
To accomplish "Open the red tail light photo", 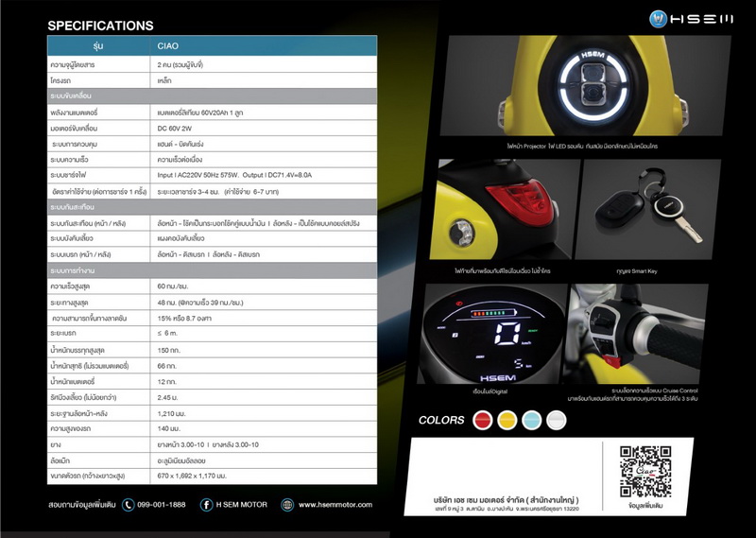I will click(504, 209).
